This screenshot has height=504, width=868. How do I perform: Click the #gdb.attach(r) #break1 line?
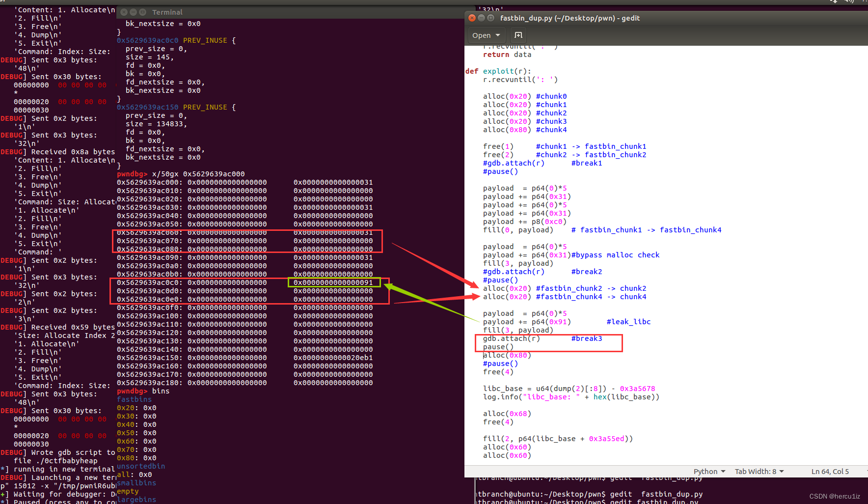click(542, 163)
